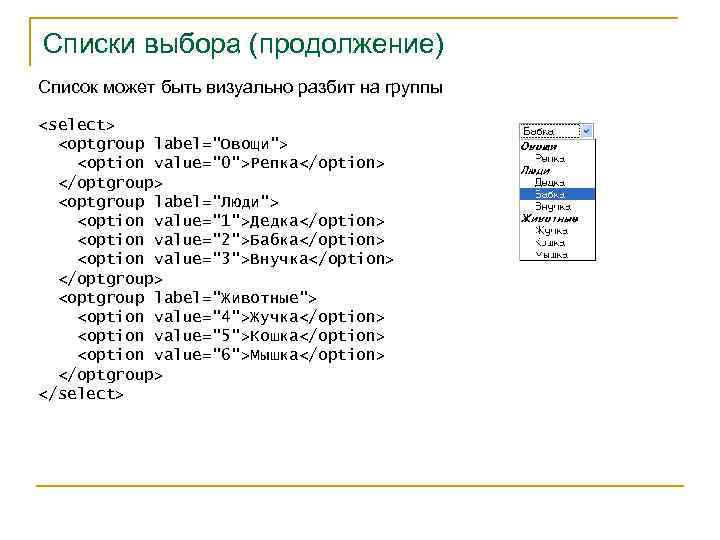
Task: Click the opening <select> code line
Action: point(76,125)
